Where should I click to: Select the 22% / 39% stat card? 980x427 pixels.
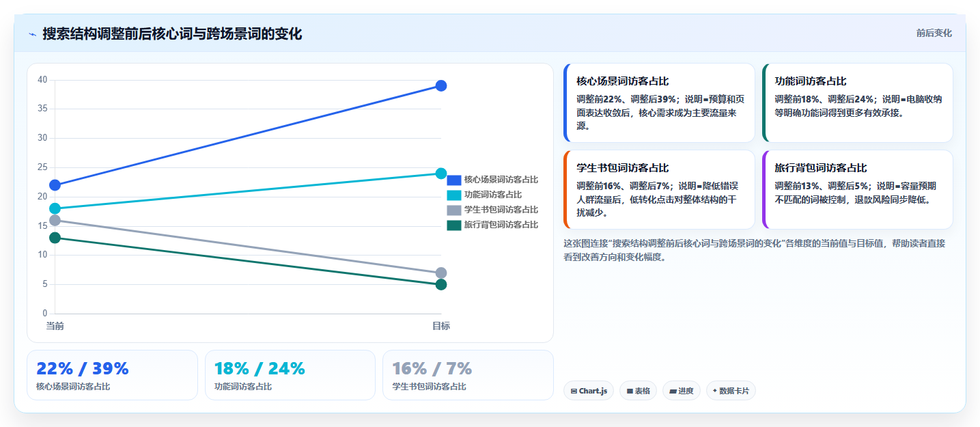[112, 375]
